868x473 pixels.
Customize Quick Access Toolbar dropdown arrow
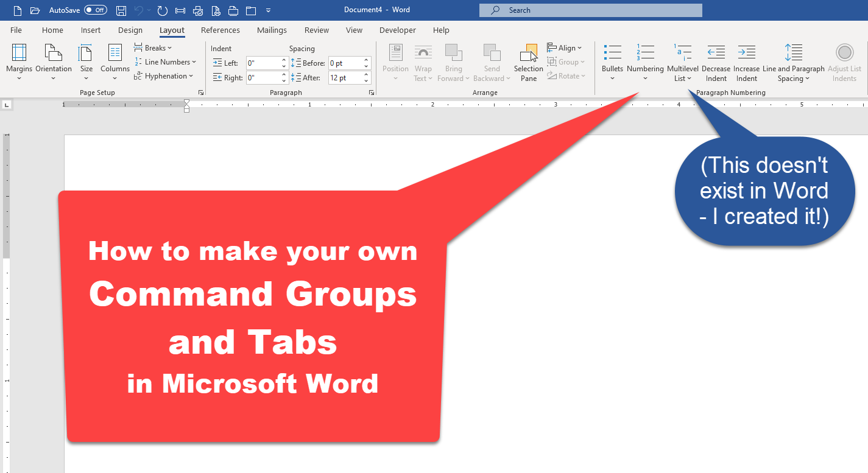click(269, 10)
